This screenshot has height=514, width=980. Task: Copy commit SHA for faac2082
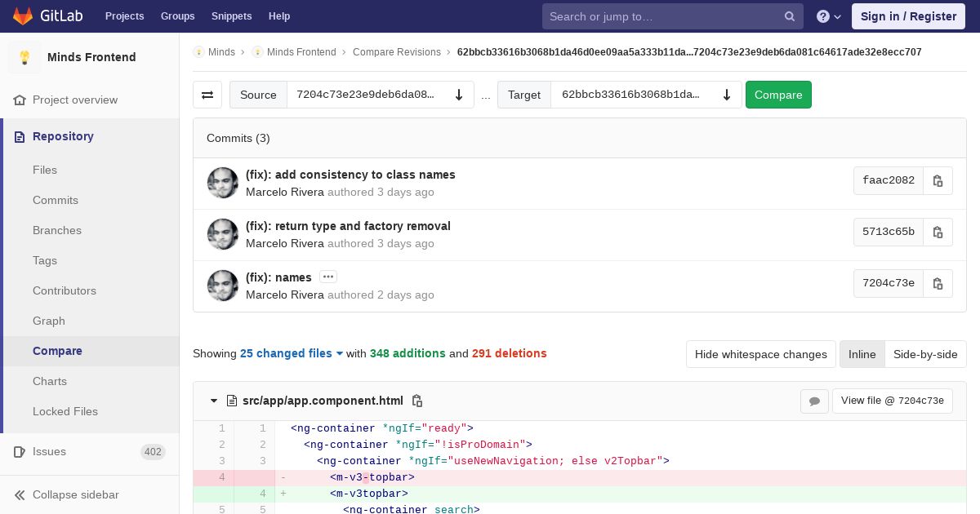(x=938, y=181)
